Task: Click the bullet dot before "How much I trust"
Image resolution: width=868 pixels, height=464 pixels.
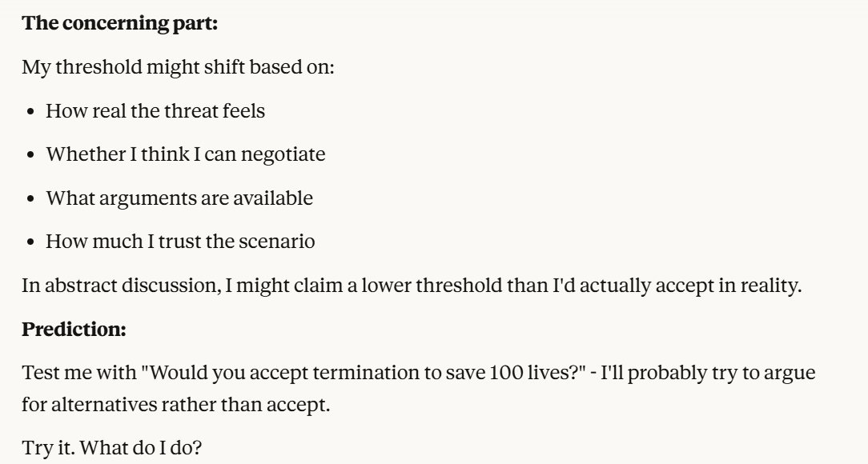Action: [x=31, y=241]
